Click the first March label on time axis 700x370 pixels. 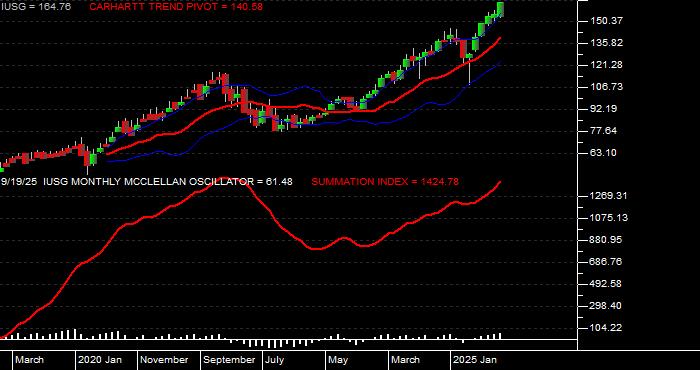point(29,360)
